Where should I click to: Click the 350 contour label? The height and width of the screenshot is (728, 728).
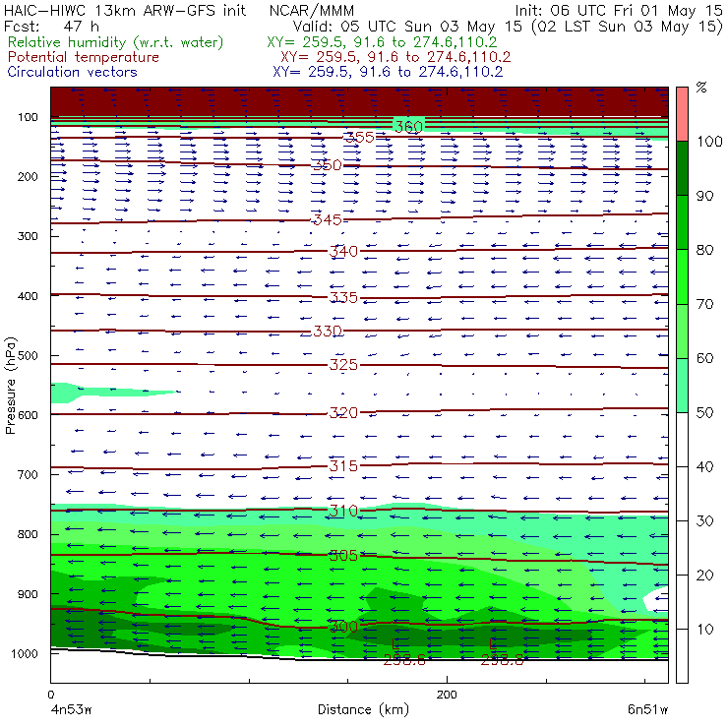click(x=328, y=165)
